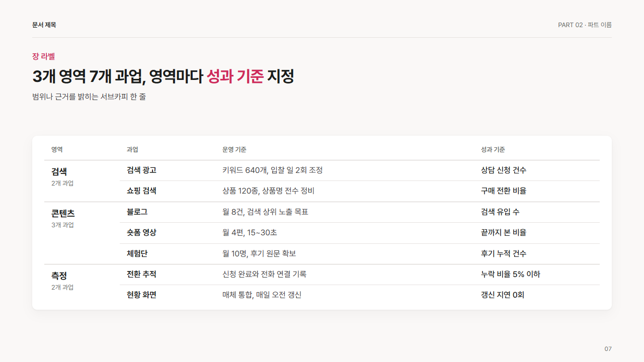Screen dimensions: 644x362
Task: Click the '검색 광고' task cell
Action: (x=141, y=170)
